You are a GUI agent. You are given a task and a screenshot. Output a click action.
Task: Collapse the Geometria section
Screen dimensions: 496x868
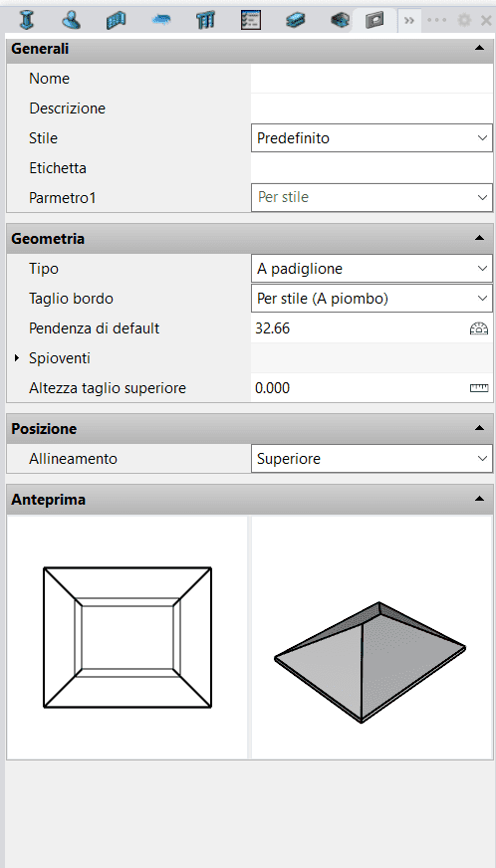point(479,238)
